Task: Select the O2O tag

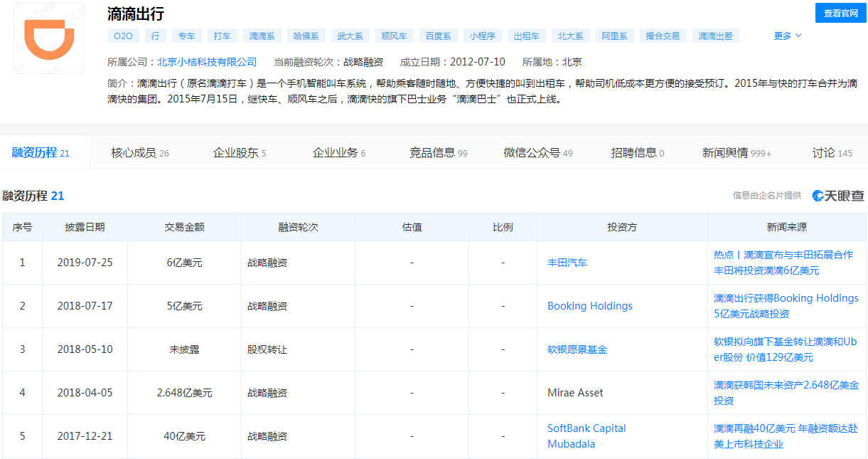Action: [x=123, y=36]
